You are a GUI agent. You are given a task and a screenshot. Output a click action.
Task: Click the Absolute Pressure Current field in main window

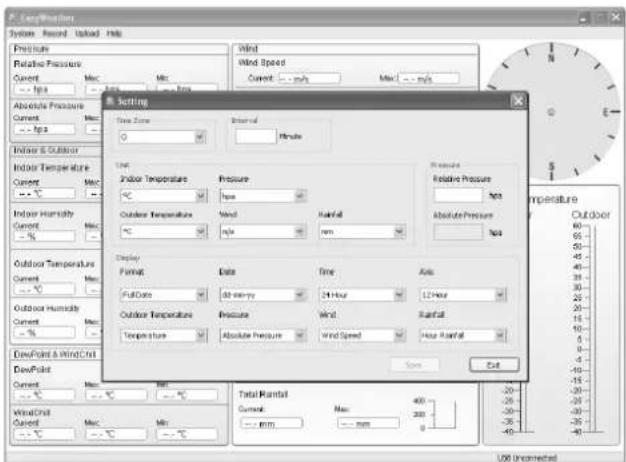point(44,129)
